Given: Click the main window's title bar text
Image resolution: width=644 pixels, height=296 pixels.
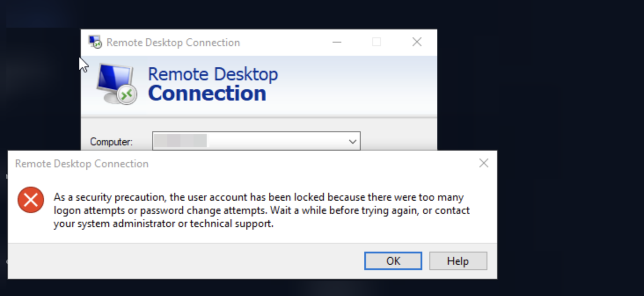Looking at the screenshot, I should [173, 43].
